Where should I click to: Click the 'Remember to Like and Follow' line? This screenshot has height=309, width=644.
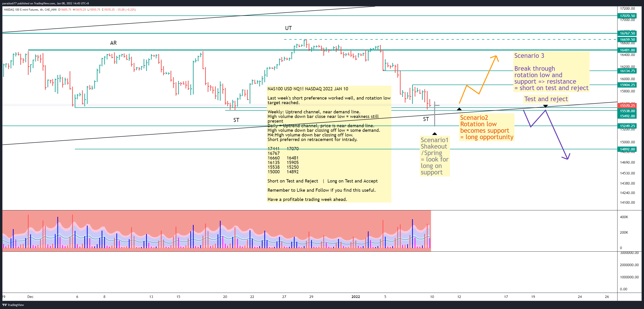322,190
